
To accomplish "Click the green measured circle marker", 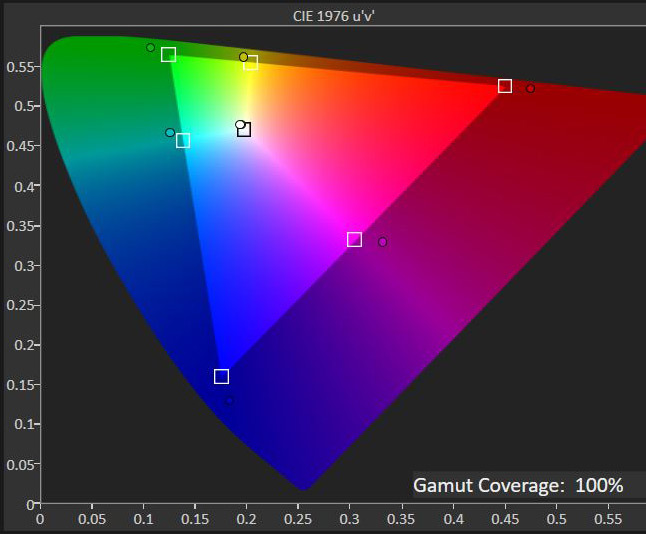I will [151, 48].
